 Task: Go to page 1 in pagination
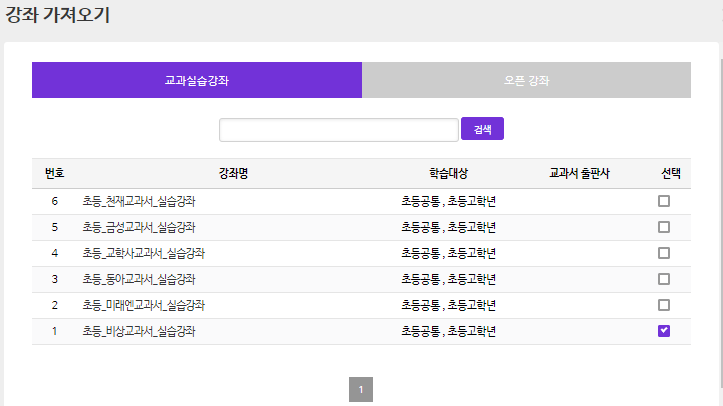tap(361, 389)
